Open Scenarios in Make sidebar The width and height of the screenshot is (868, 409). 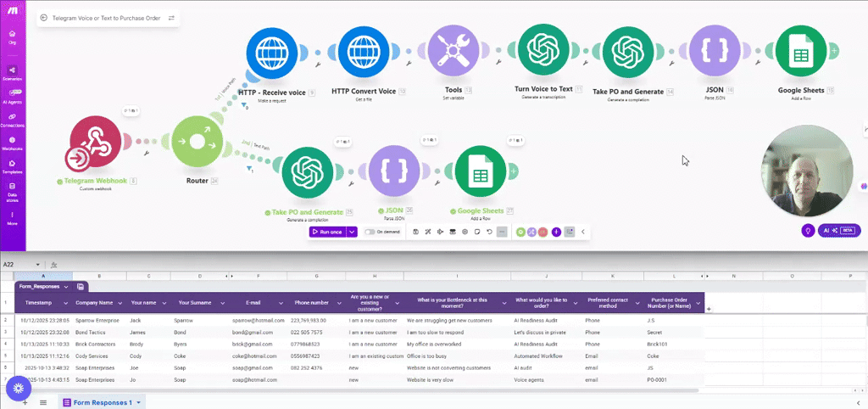click(x=12, y=73)
